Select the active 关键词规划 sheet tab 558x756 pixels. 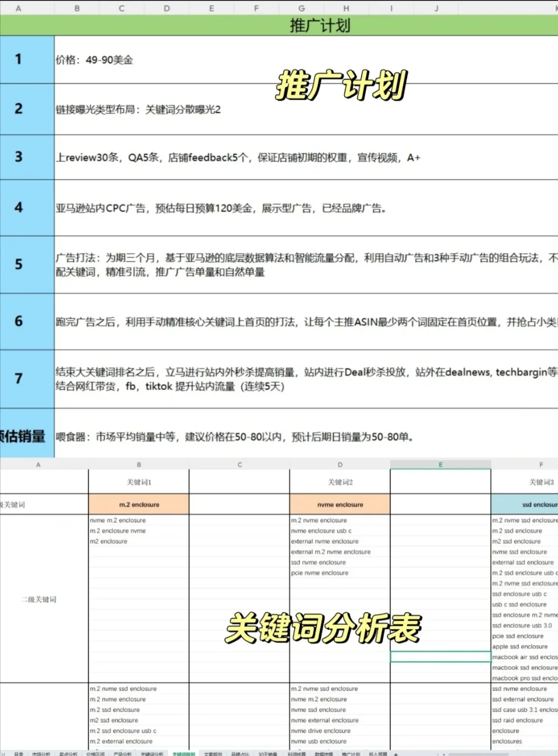pos(183,754)
